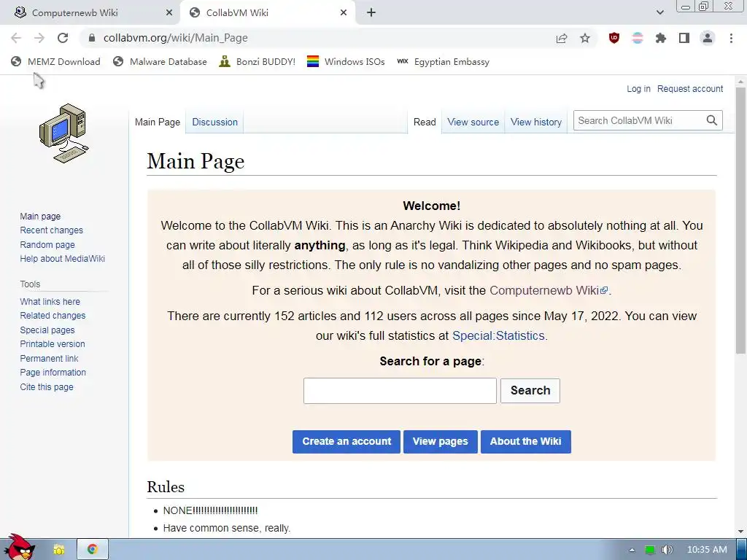Close the CollabVM Wiki tab

[x=344, y=13]
